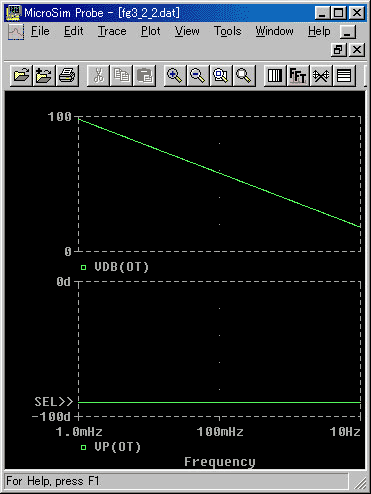Open the document control menu icon
This screenshot has height=494, width=371.
point(16,32)
